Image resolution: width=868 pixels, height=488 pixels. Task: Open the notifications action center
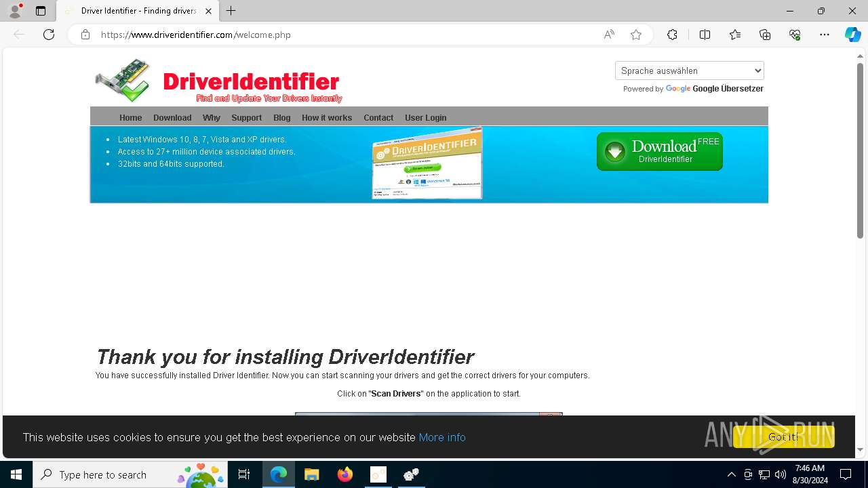(846, 474)
